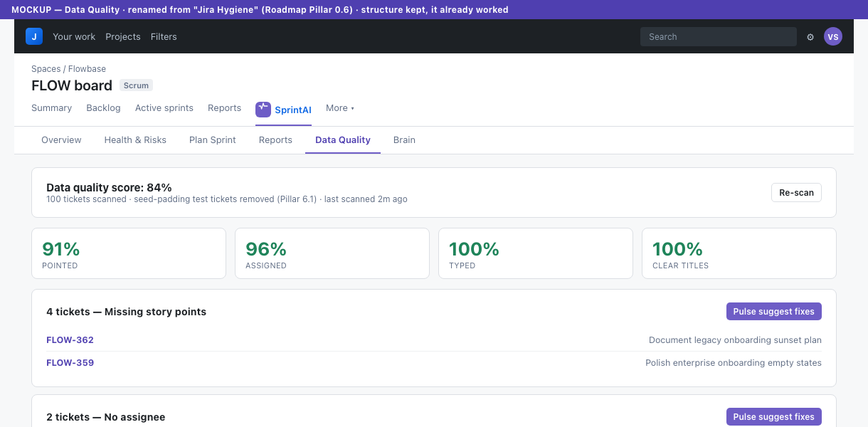Screen dimensions: 868x427
Task: Click the VS user avatar
Action: (833, 36)
